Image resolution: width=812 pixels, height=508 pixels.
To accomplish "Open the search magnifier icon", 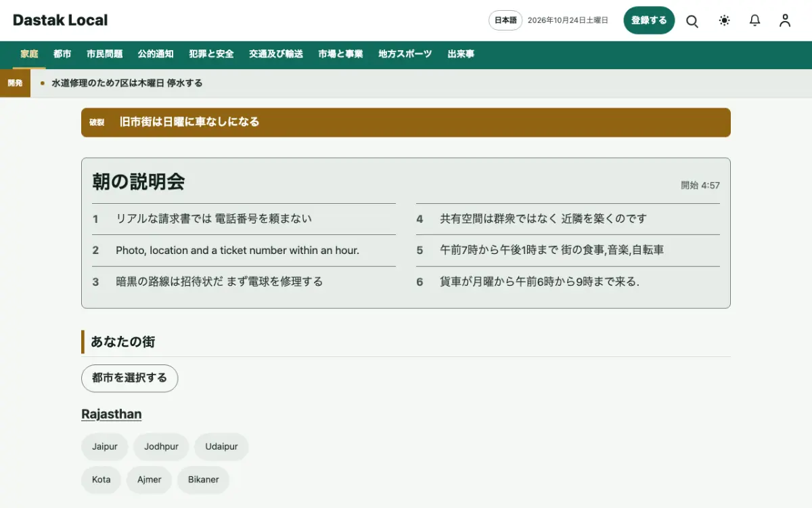I will pos(692,20).
